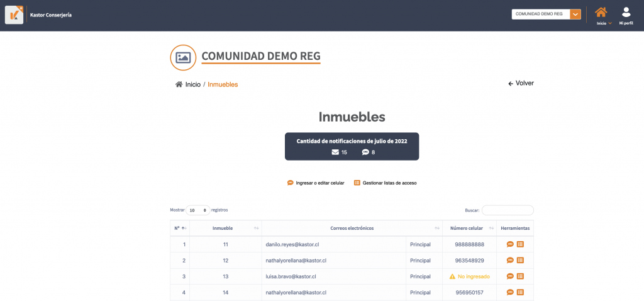Click the home icon in breadcrumb
This screenshot has width=644, height=301.
coord(179,84)
